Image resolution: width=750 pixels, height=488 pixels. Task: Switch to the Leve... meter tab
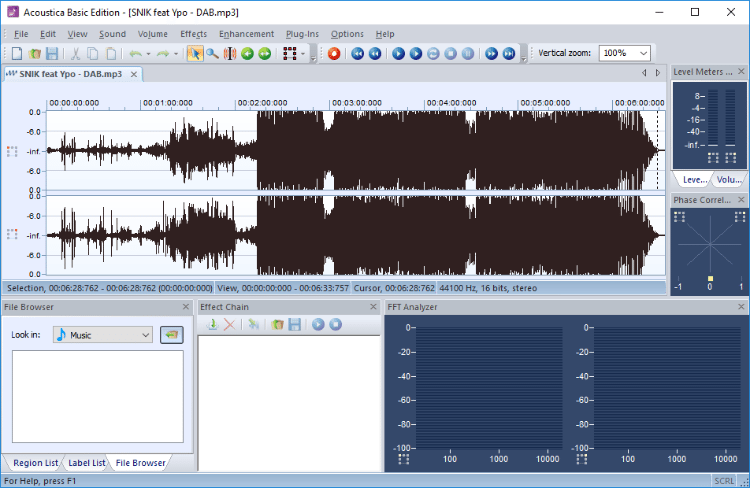(x=694, y=179)
